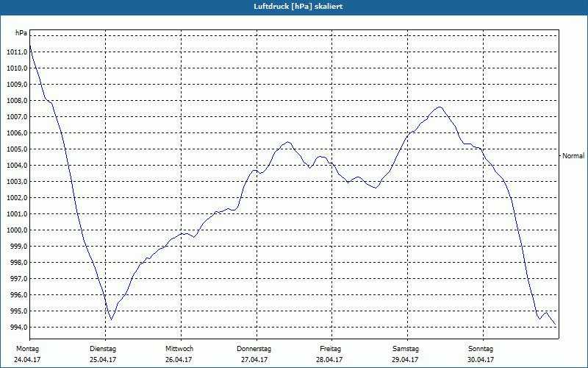Click the pressure minimum just after Dienstag's gridline
The width and height of the screenshot is (588, 368).
pos(111,319)
